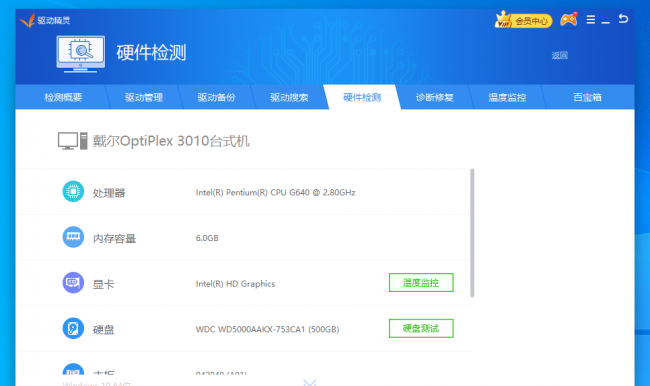The height and width of the screenshot is (386, 650).
Task: Switch to the 诊断修复 tab
Action: [x=434, y=97]
